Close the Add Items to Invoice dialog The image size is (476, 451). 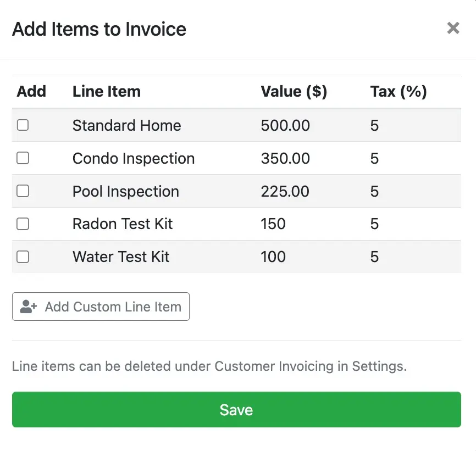pyautogui.click(x=453, y=28)
